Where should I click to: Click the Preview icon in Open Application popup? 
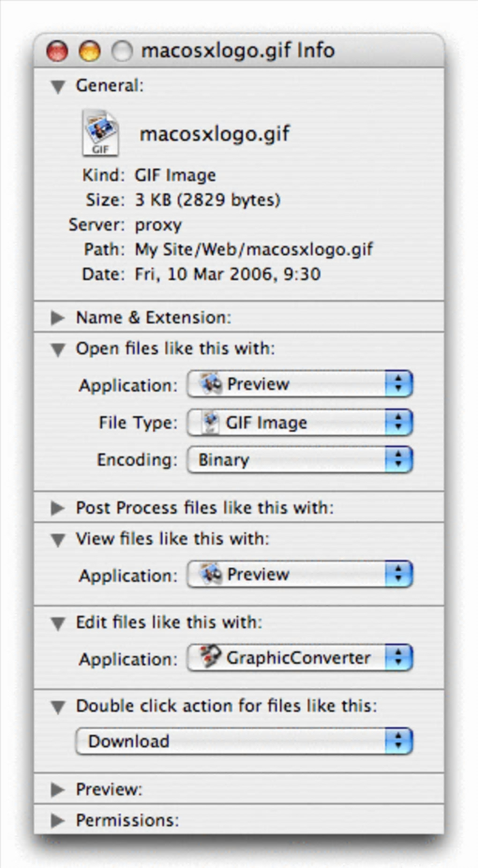point(211,384)
